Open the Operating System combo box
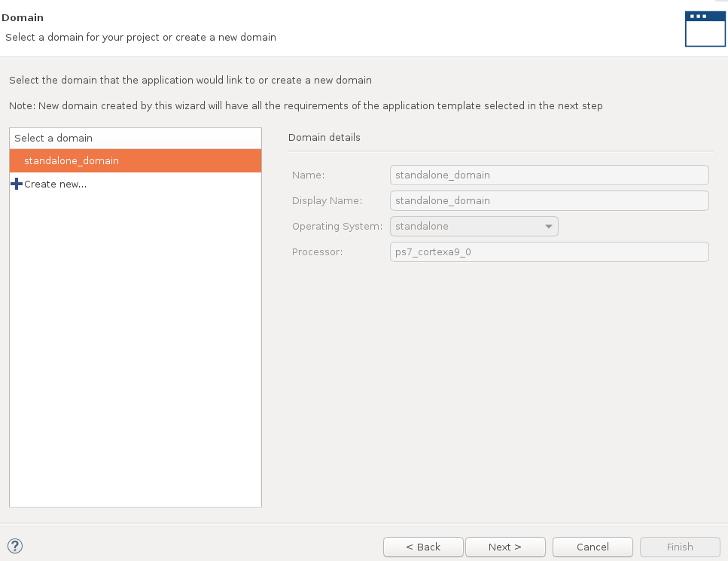 467,227
